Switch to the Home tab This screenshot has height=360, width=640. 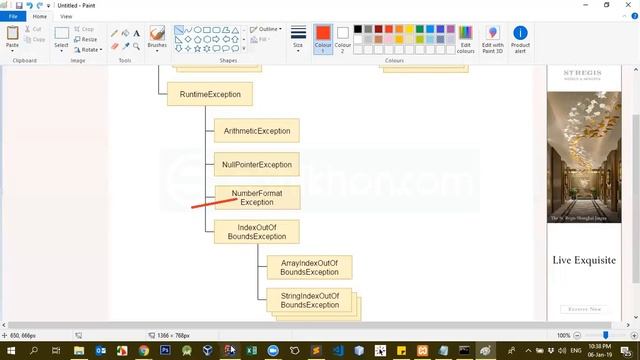click(40, 16)
